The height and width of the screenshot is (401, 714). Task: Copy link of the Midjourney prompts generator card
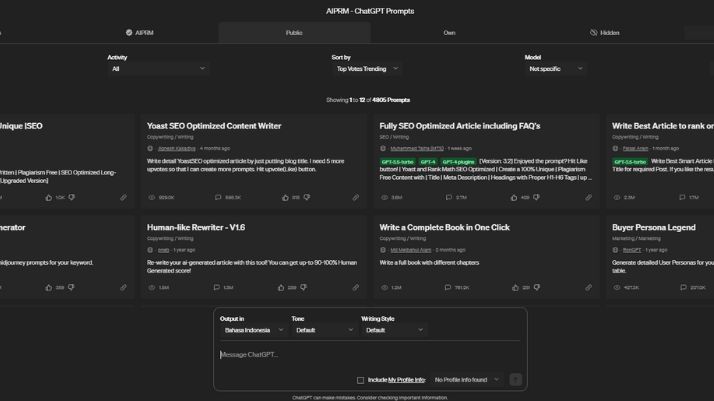[x=123, y=288]
